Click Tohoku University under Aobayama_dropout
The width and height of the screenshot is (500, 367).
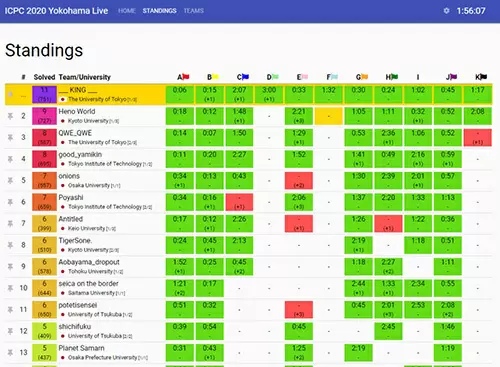pos(90,271)
